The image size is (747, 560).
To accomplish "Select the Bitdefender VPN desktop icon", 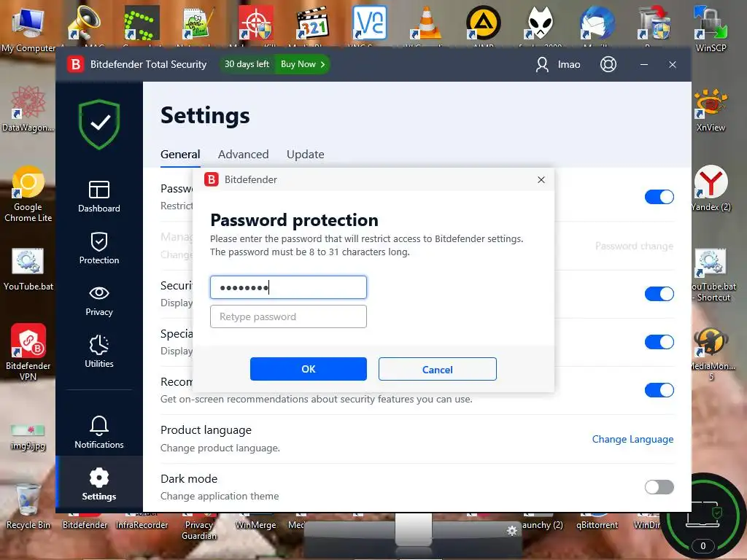I will pyautogui.click(x=28, y=352).
